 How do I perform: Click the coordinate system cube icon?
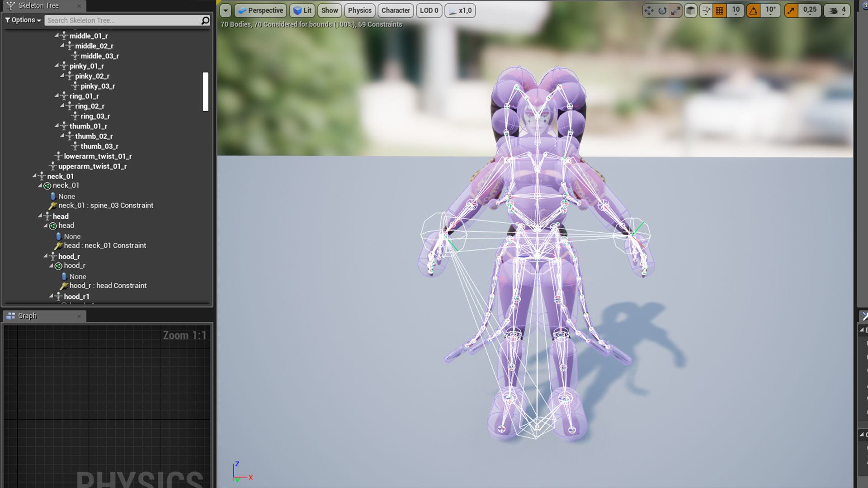click(691, 10)
